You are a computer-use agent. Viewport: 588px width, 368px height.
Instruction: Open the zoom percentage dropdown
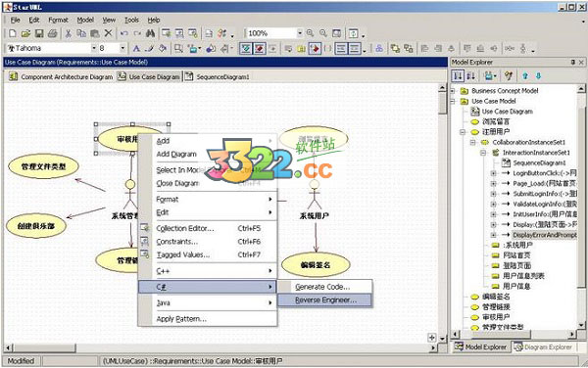pos(300,33)
